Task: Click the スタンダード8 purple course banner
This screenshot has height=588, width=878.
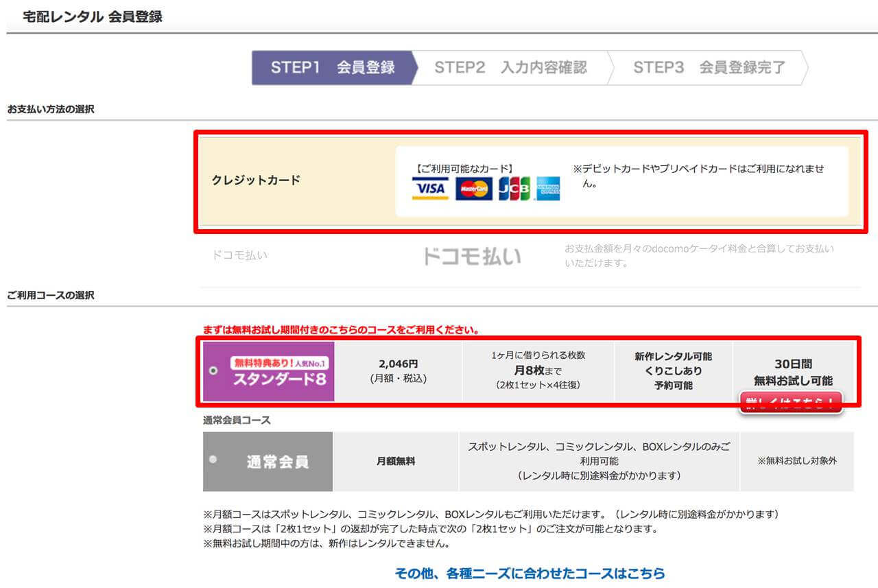Action: (x=268, y=371)
